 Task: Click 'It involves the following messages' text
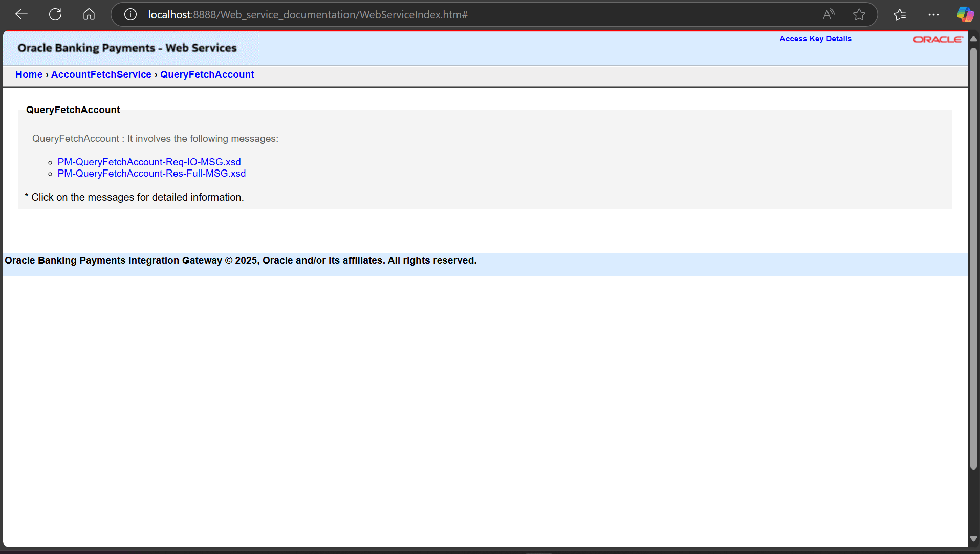point(203,138)
